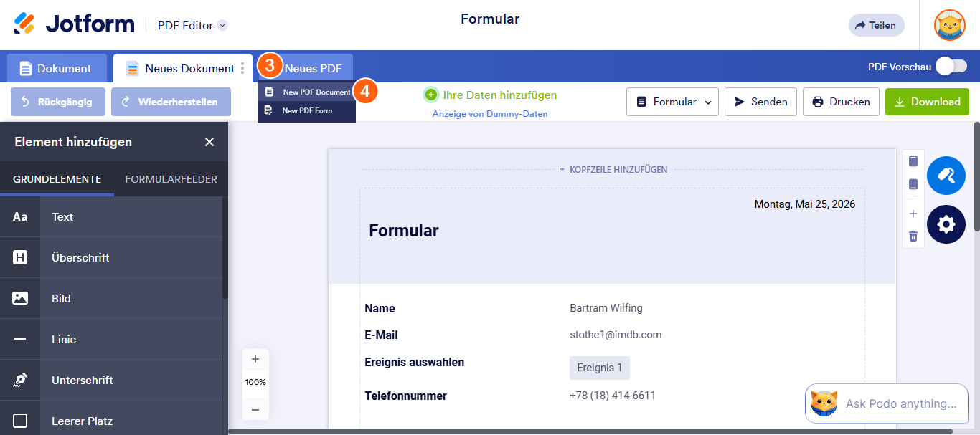Add an Überschrift heading element

point(111,257)
